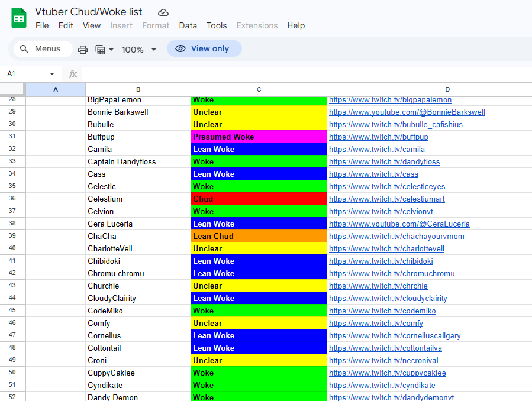532x401 pixels.
Task: Select column A header
Action: coord(56,89)
